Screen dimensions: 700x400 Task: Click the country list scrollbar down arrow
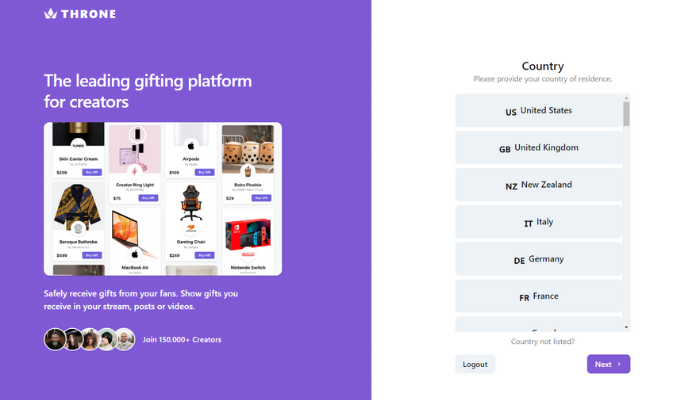point(626,327)
